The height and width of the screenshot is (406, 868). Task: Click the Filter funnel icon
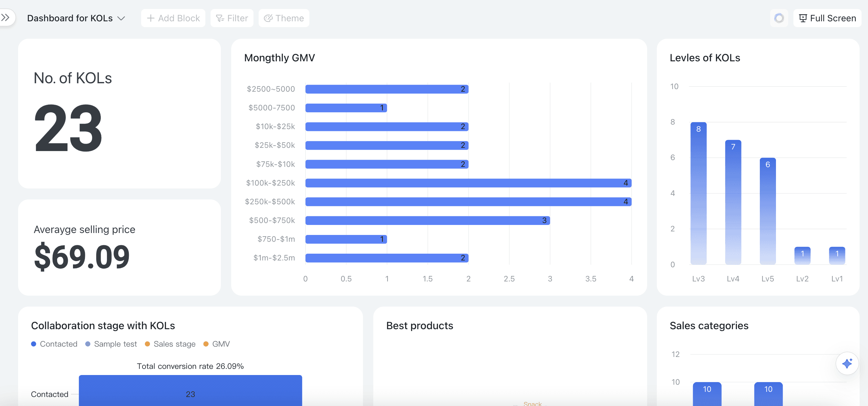[220, 18]
